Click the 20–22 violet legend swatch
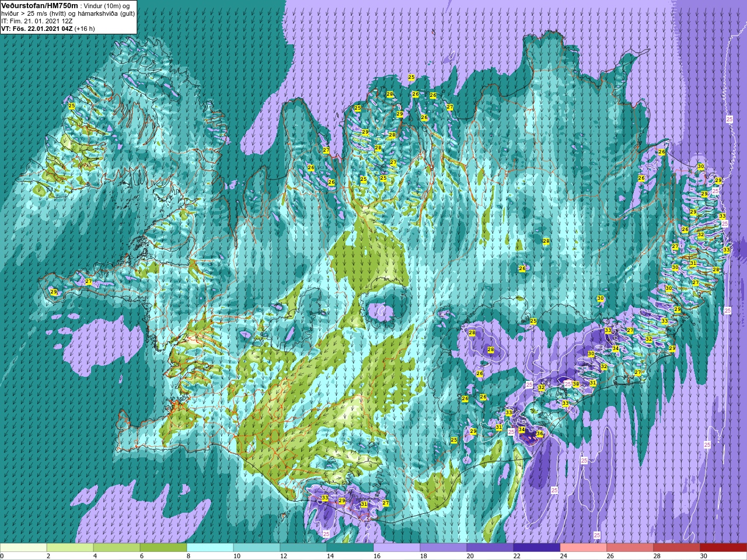This screenshot has height=560, width=747. click(x=490, y=548)
